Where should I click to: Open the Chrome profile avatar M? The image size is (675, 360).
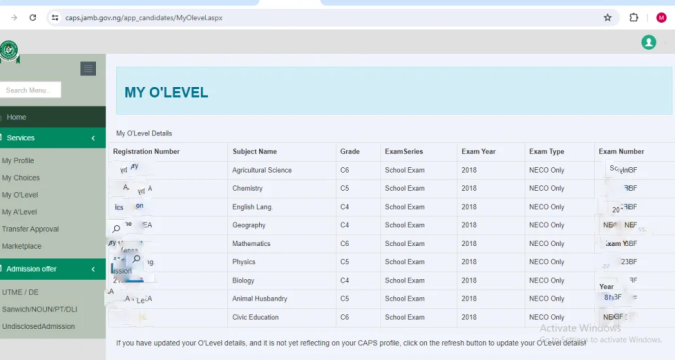pyautogui.click(x=661, y=18)
